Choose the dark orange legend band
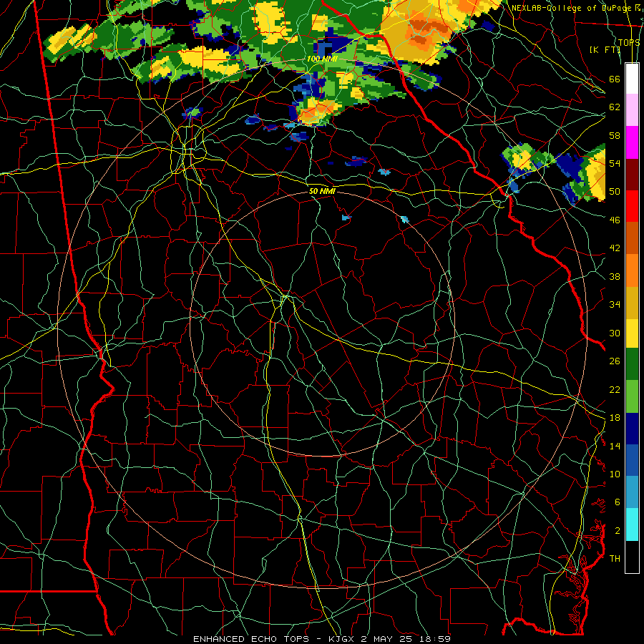This screenshot has height=644, width=644. [632, 238]
